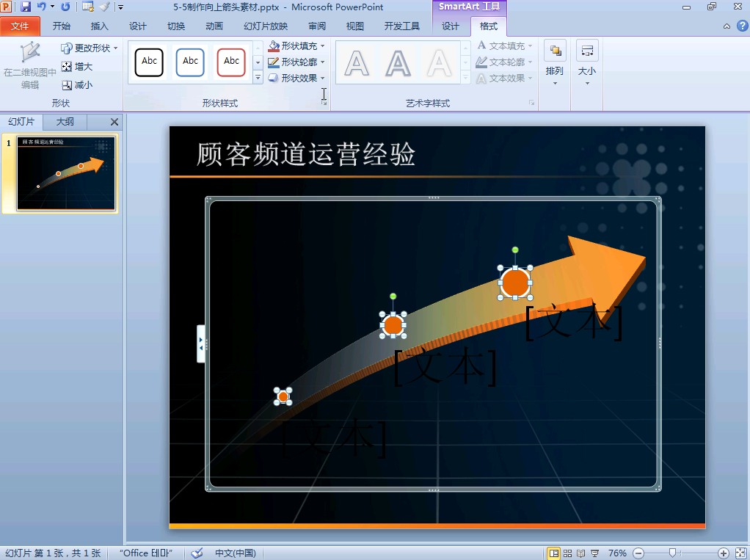This screenshot has height=560, width=750.
Task: Click the zoom slider handle
Action: pyautogui.click(x=671, y=553)
